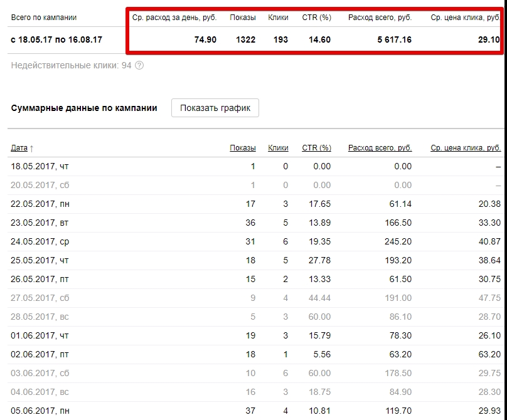This screenshot has width=507, height=420.
Task: Select spend value 61.50 for 26.05.2017
Action: 400,279
